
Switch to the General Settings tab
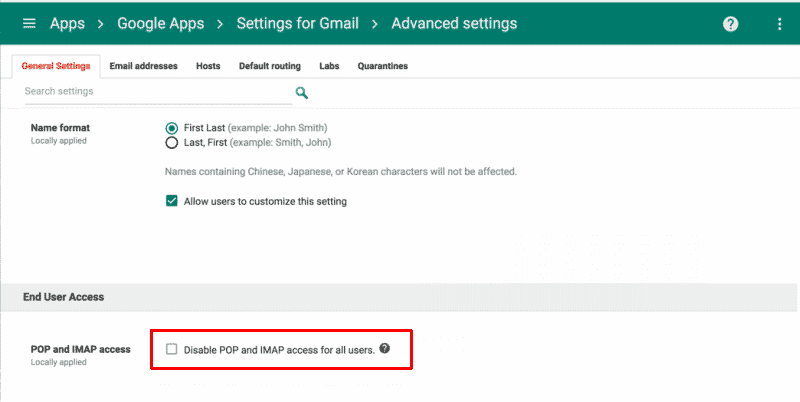click(x=56, y=66)
